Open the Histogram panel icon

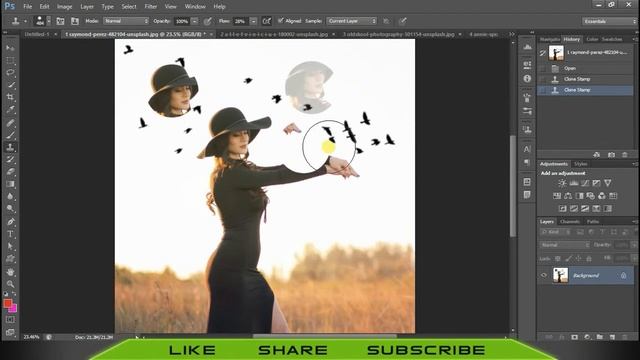pos(527,47)
